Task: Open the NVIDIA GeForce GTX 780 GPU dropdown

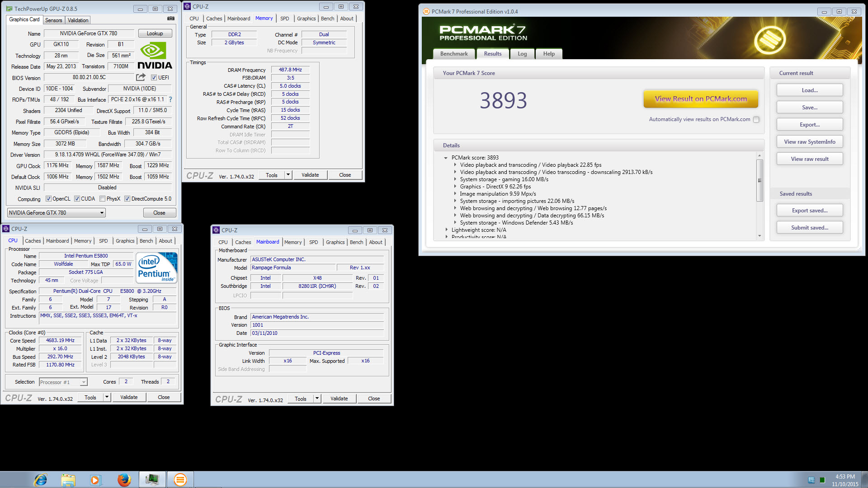Action: pyautogui.click(x=57, y=213)
